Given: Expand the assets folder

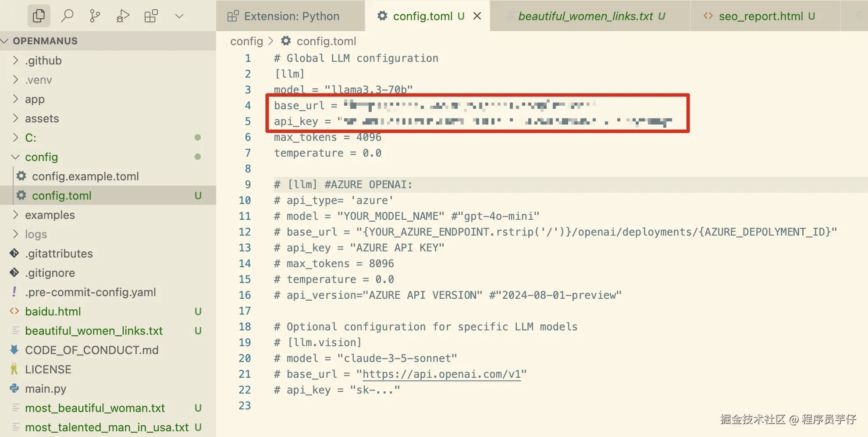Looking at the screenshot, I should click(108, 118).
